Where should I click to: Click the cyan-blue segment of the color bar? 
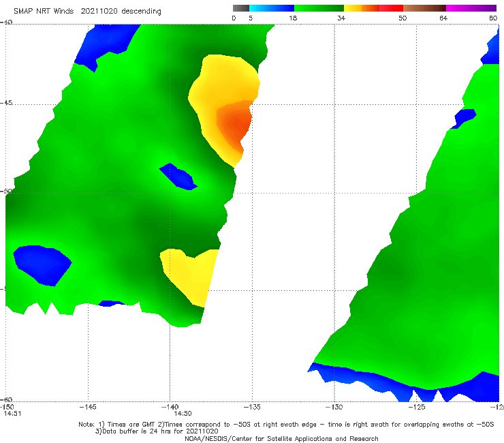pos(272,8)
